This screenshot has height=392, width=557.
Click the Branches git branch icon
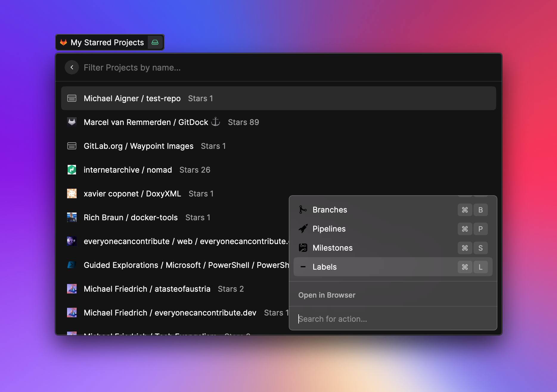(x=303, y=210)
